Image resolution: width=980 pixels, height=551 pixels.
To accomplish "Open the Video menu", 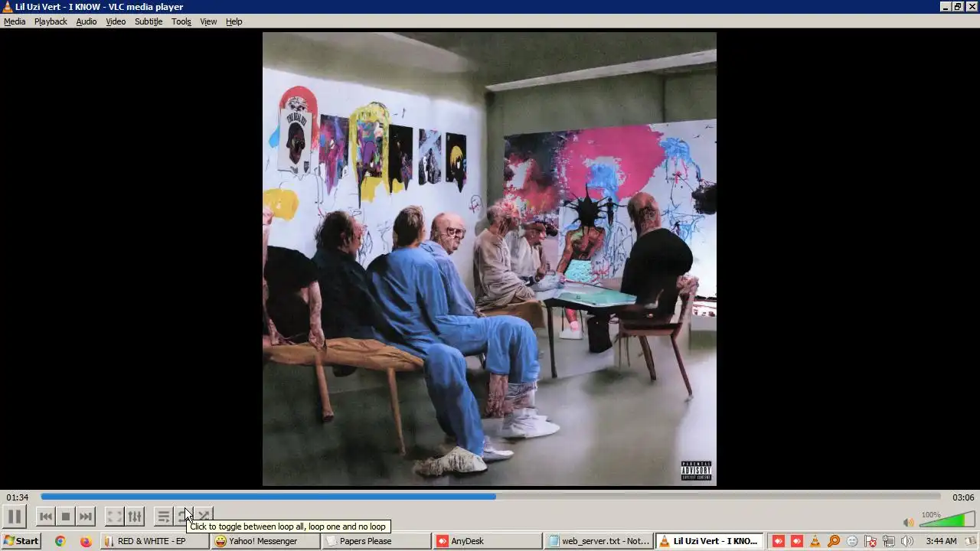I will [x=116, y=21].
